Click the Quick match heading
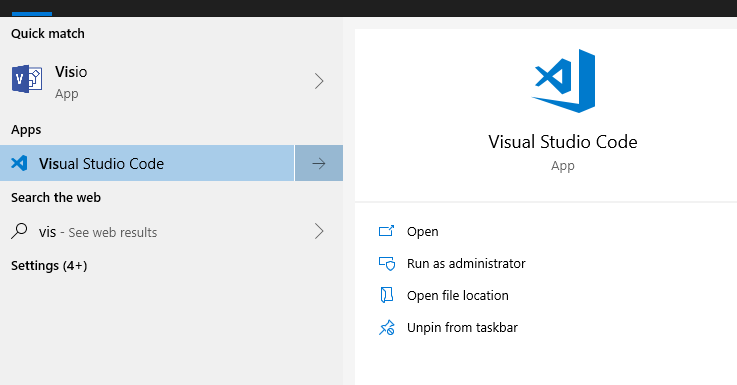Viewport: 737px width, 385px height. point(48,33)
